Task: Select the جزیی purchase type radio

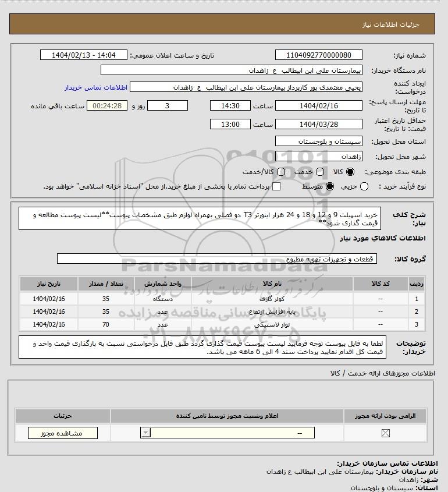Action: click(364, 187)
